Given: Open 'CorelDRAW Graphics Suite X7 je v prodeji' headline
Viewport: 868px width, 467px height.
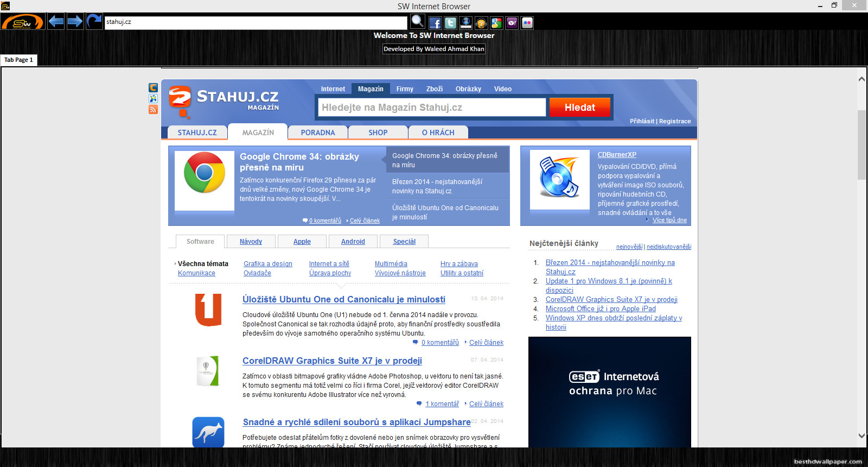Looking at the screenshot, I should (x=332, y=361).
